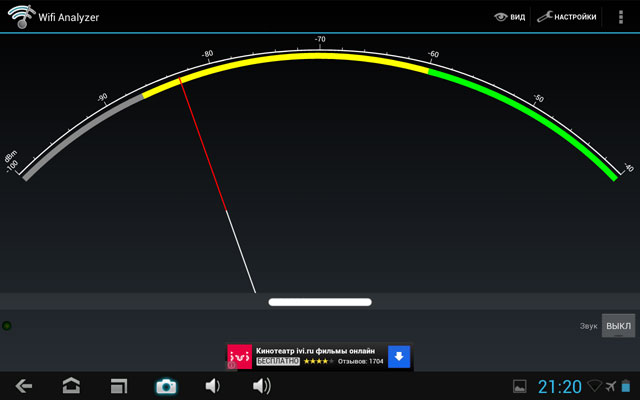Tap the ad info icon below ivi logo
The image size is (640, 400).
click(x=231, y=365)
